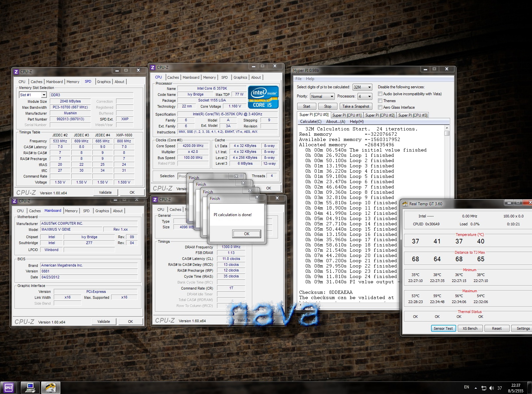
Task: Show hidden system tray icons
Action: (476, 388)
